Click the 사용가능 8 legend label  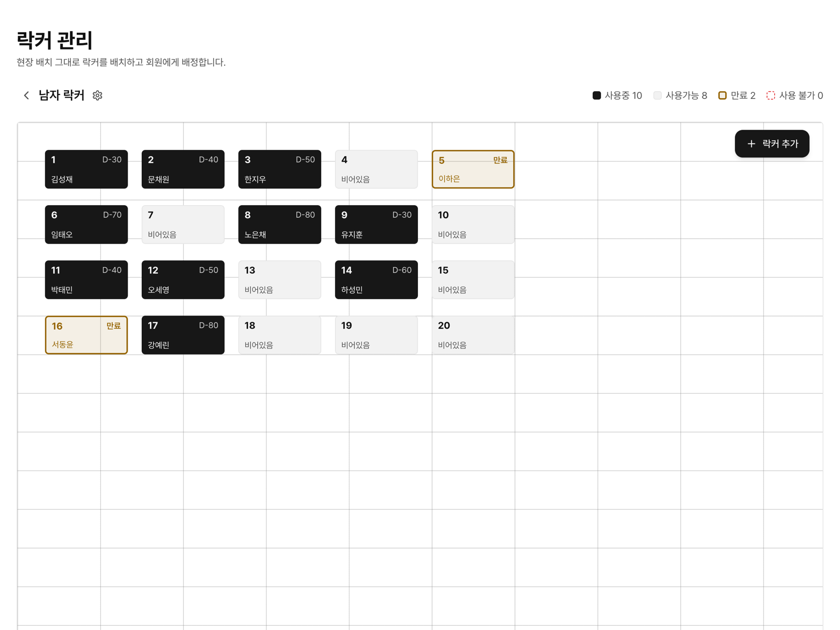pos(680,96)
